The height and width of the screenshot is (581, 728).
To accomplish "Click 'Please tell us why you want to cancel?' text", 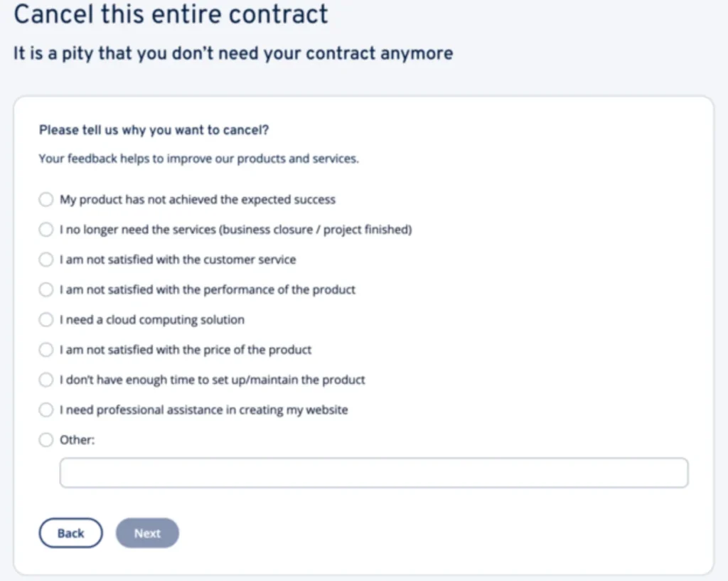I will (x=154, y=130).
